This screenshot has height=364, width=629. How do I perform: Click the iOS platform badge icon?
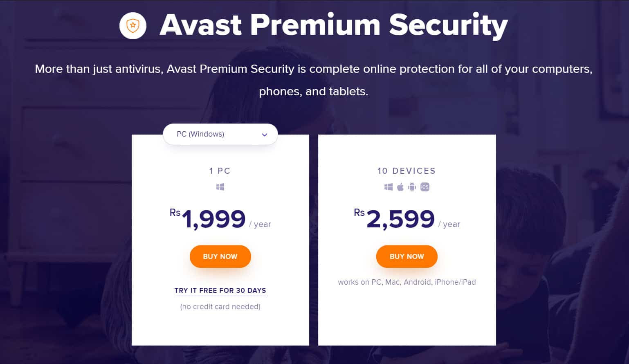[x=425, y=187]
